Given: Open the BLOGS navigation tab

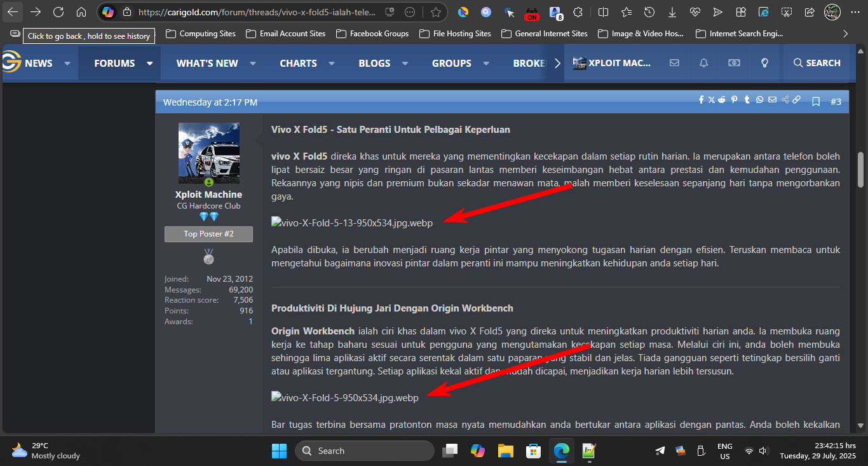Looking at the screenshot, I should point(374,63).
